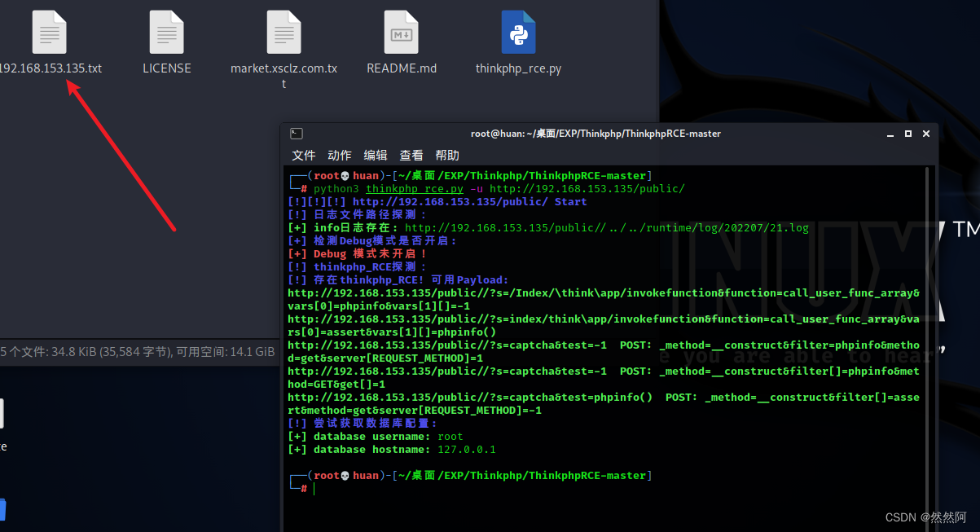980x532 pixels.
Task: Click the 'database username: root' line
Action: pos(376,437)
